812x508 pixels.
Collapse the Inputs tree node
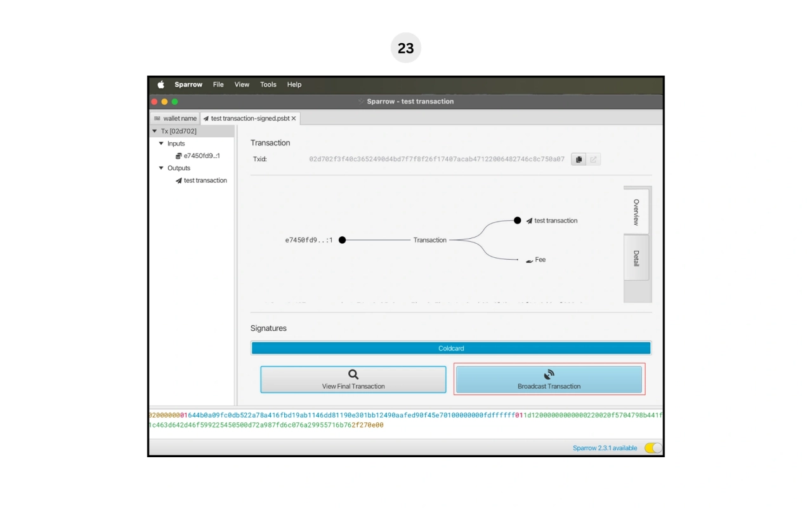click(x=161, y=144)
